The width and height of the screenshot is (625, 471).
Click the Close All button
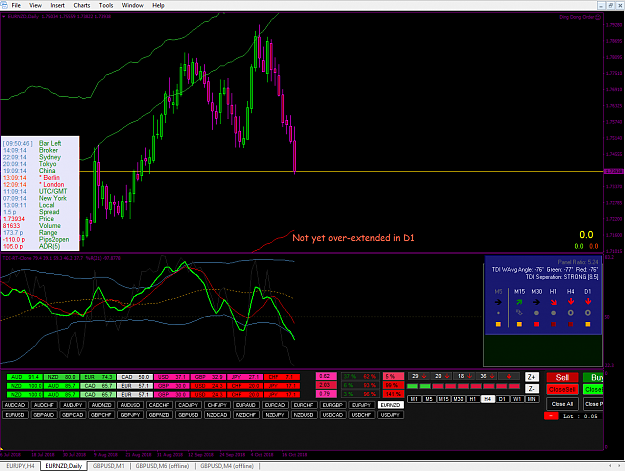(x=562, y=404)
